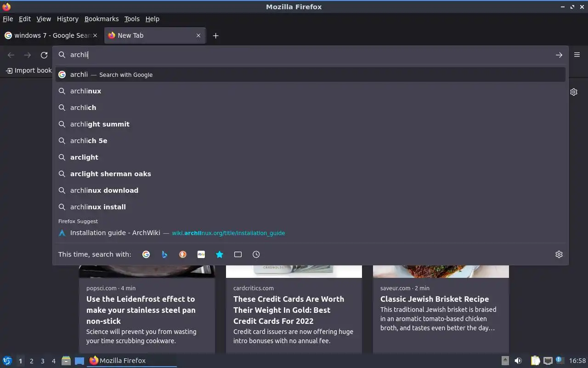Open the Help menu
Image resolution: width=588 pixels, height=368 pixels.
(x=153, y=19)
